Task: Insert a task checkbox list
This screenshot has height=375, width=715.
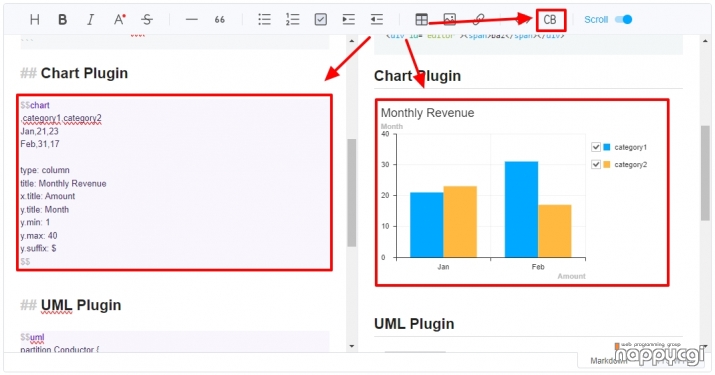Action: click(321, 20)
